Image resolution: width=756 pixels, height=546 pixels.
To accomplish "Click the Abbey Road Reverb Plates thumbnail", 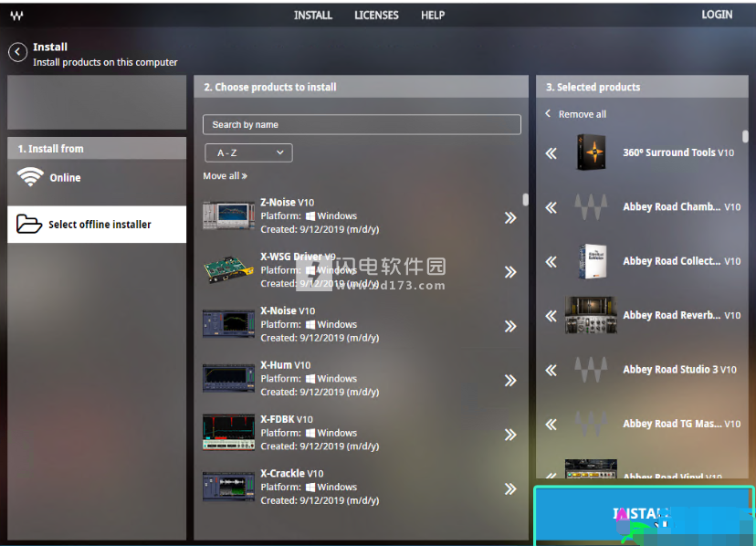I will coord(591,315).
